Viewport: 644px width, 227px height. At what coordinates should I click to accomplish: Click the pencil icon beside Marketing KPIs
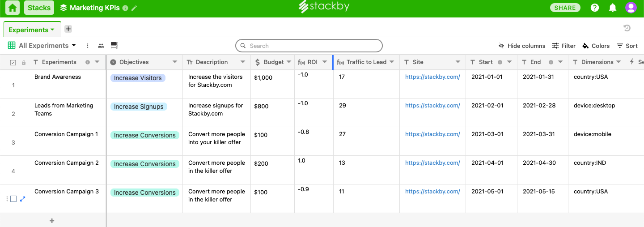(x=134, y=8)
